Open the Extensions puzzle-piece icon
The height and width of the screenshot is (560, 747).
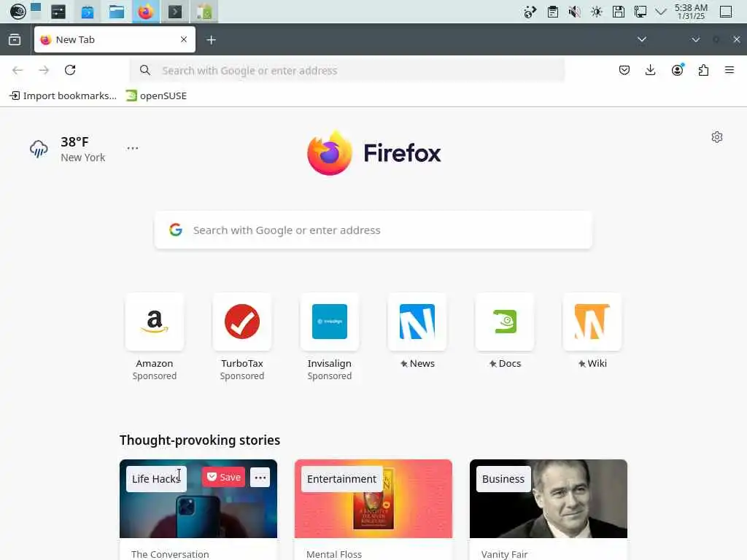click(703, 71)
